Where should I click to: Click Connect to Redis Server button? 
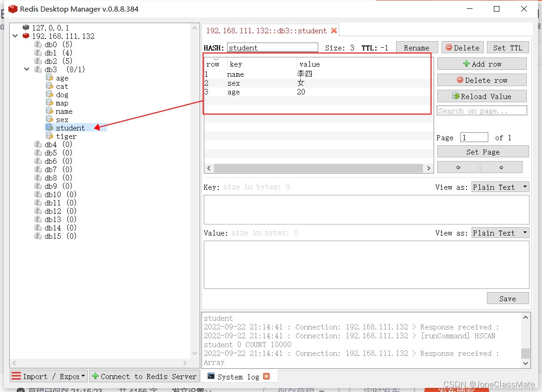[x=145, y=376]
